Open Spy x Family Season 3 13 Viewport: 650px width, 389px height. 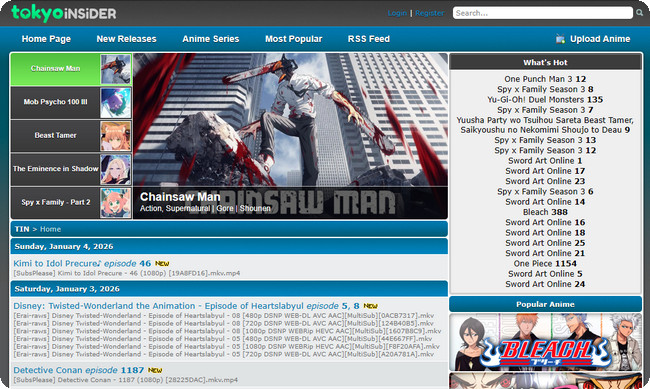click(x=545, y=140)
